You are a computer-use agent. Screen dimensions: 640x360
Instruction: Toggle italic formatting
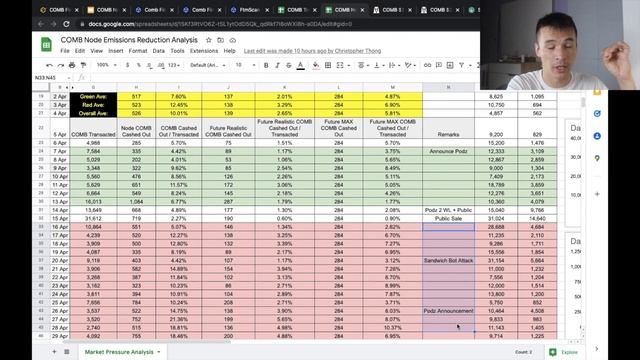[x=277, y=65]
